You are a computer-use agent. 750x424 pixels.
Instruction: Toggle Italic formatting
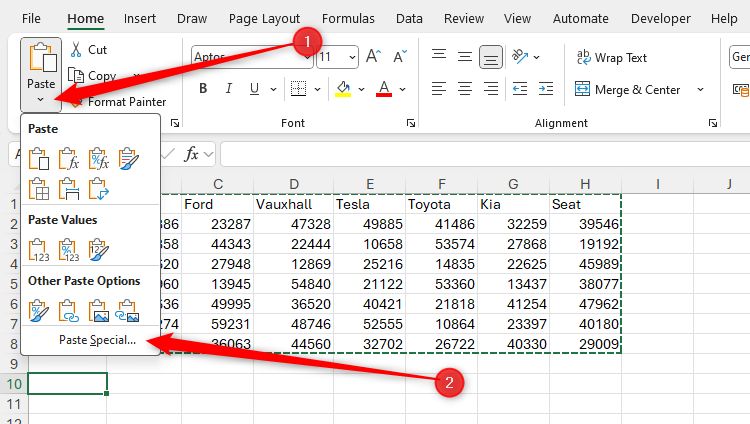point(229,89)
